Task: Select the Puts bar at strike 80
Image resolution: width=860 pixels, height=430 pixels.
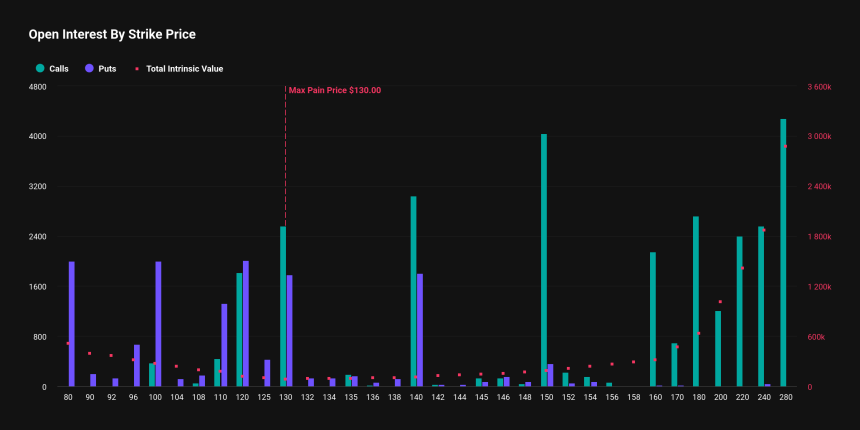Action: [72, 324]
